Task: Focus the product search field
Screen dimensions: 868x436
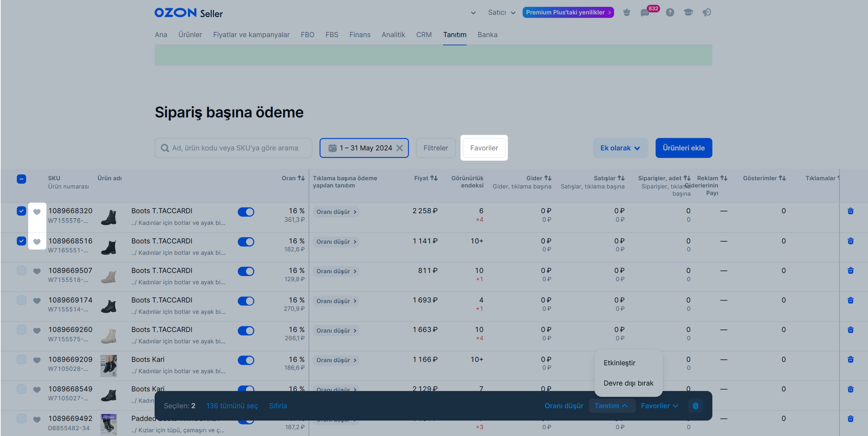Action: tap(233, 148)
